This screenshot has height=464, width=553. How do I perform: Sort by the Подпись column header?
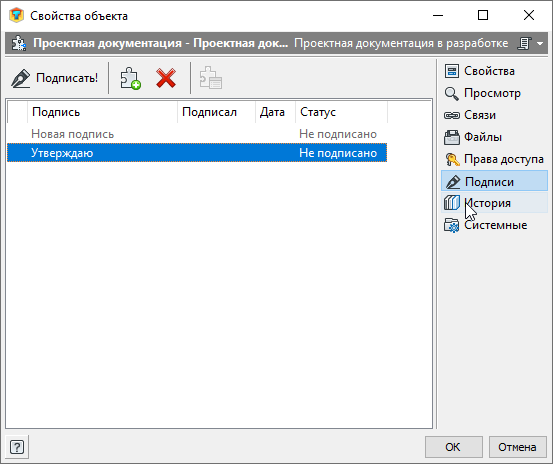point(102,112)
